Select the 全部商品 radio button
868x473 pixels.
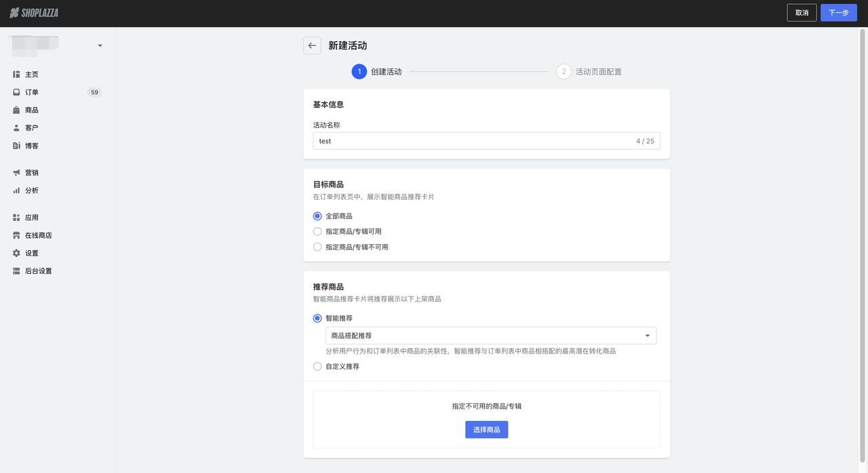coord(317,216)
